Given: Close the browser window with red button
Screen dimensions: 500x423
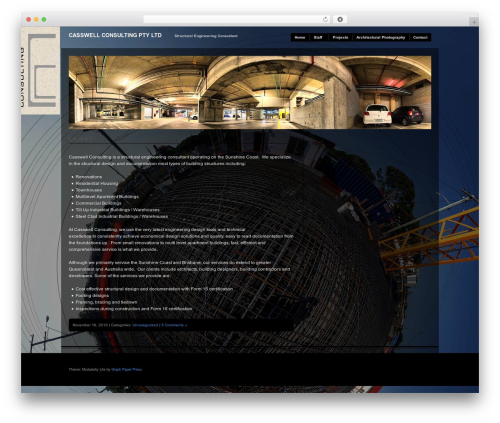Looking at the screenshot, I should coord(29,19).
